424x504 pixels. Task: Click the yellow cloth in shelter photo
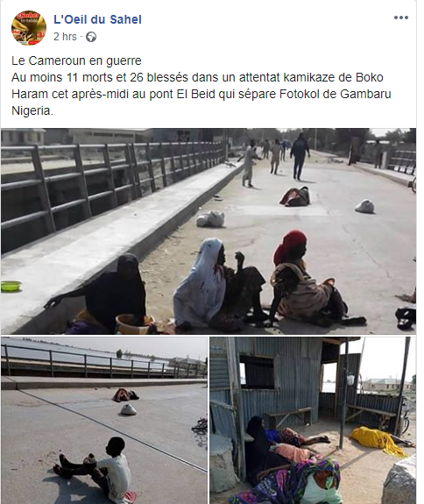coord(377,440)
